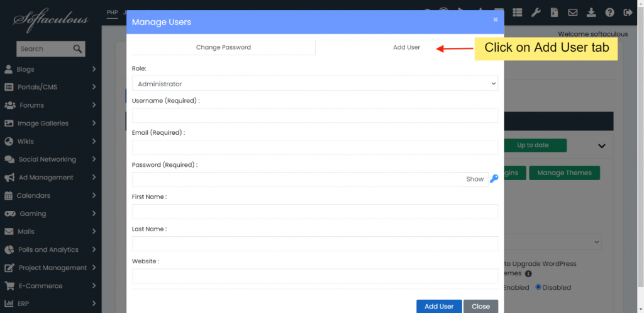644x313 pixels.
Task: Click the Project Management edit icon
Action: 9,268
